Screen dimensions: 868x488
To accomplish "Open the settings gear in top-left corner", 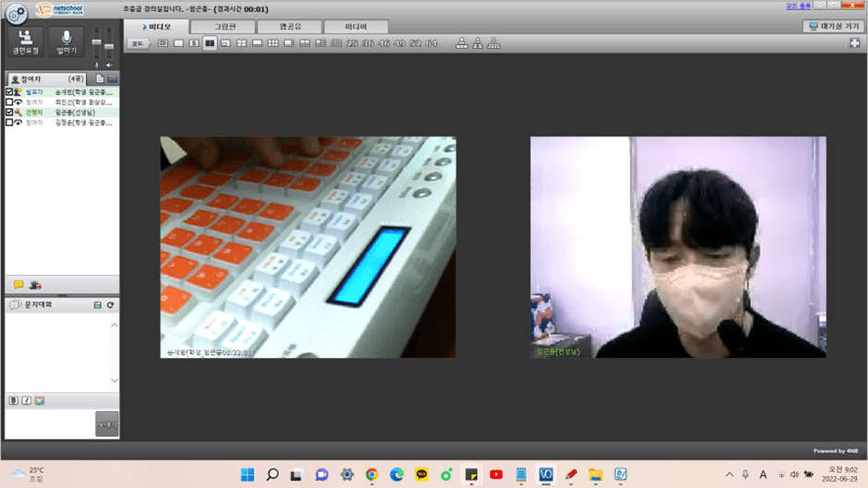I will (x=16, y=12).
